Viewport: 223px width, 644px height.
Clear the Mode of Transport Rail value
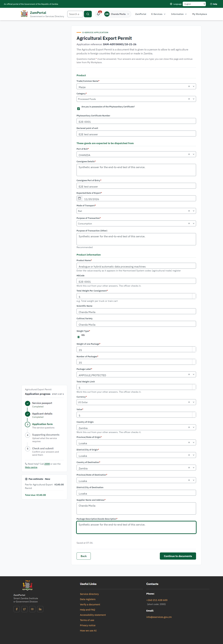point(189,211)
